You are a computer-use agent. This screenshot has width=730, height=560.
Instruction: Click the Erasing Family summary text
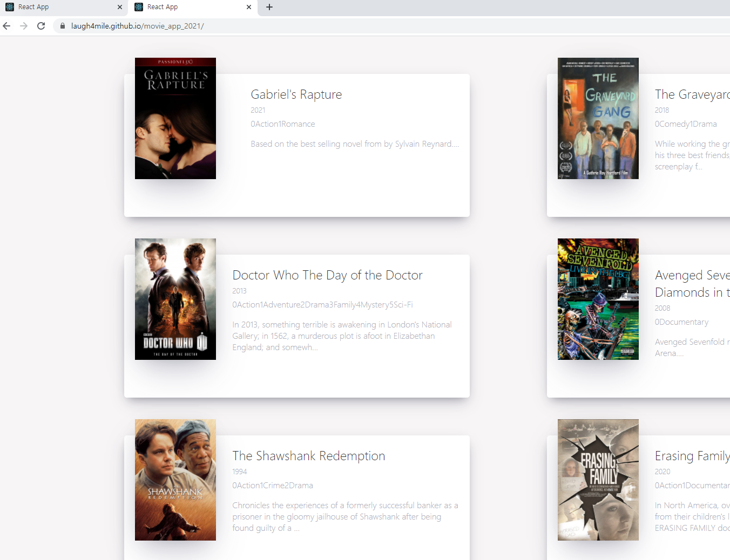[692, 517]
